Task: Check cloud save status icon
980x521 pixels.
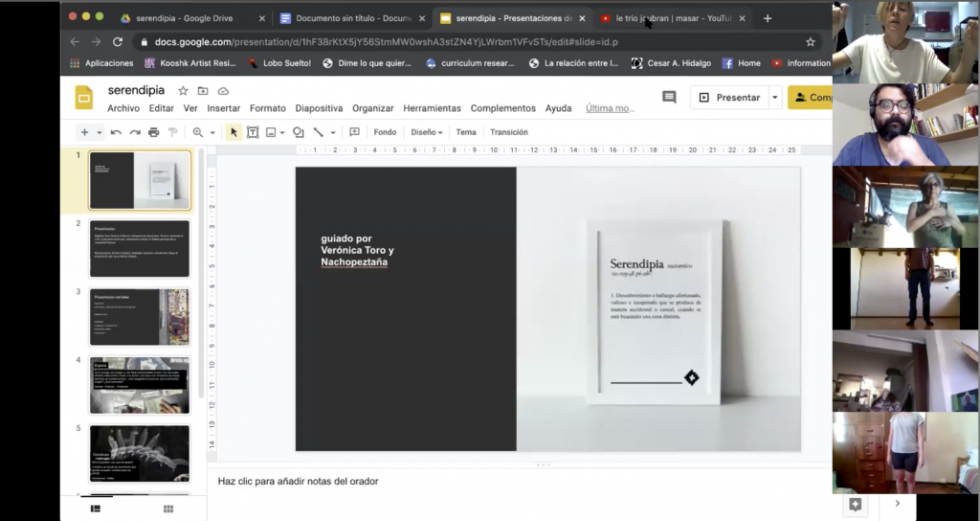Action: coord(223,91)
